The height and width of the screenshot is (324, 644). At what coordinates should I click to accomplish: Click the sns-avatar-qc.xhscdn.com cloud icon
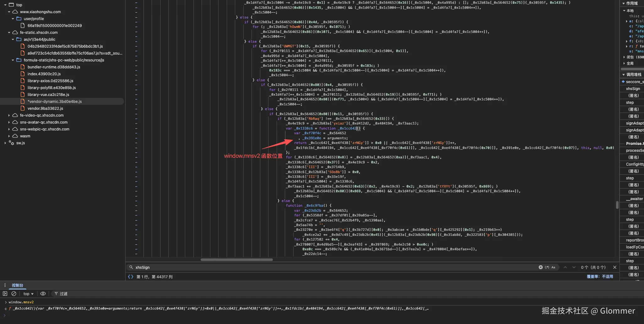point(15,122)
